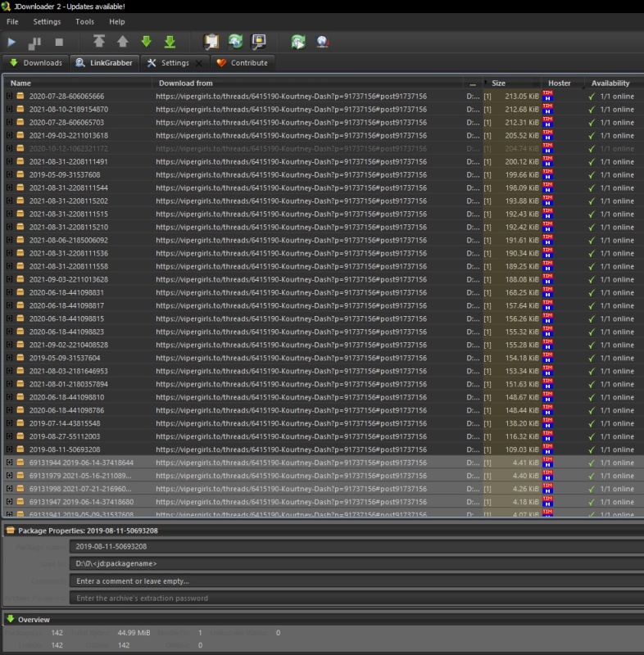Open the Settings menu in menu bar
Screen dimensions: 644x655
click(x=47, y=22)
